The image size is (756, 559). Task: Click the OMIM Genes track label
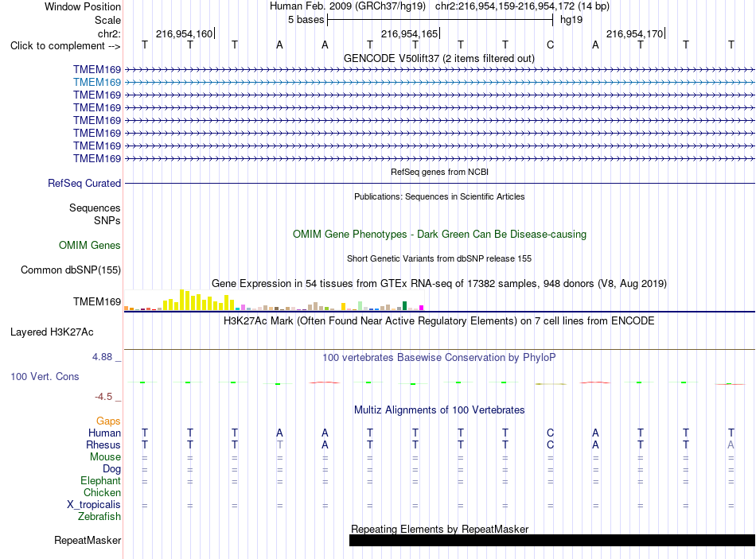coord(90,245)
